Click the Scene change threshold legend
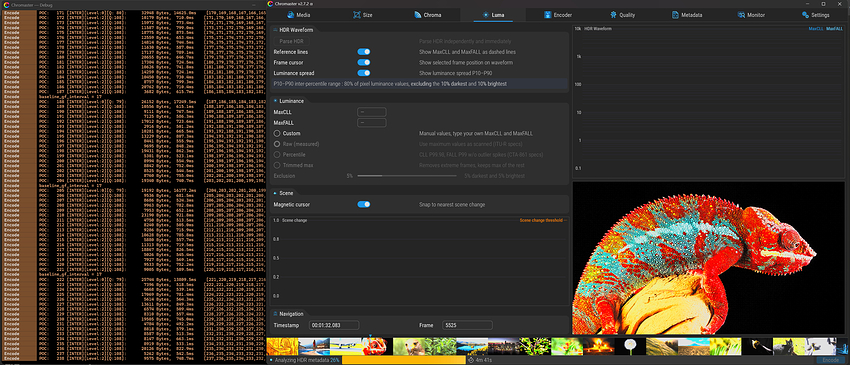 (x=543, y=220)
